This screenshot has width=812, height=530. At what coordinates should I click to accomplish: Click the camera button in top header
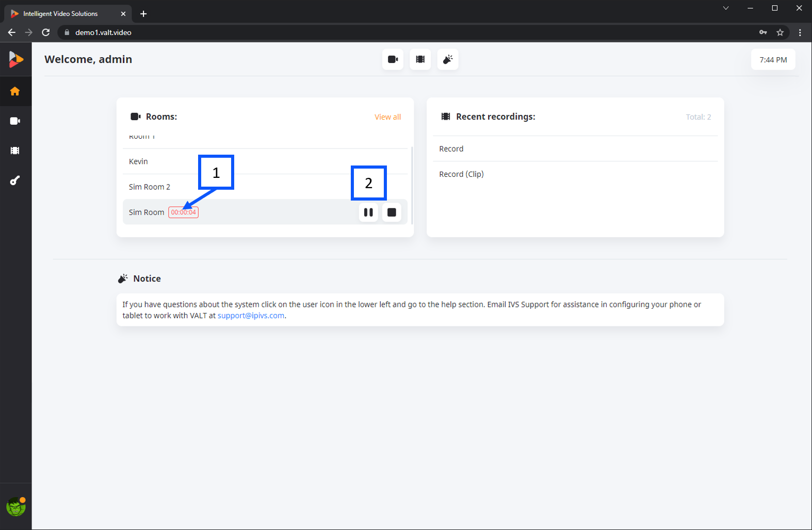(393, 59)
